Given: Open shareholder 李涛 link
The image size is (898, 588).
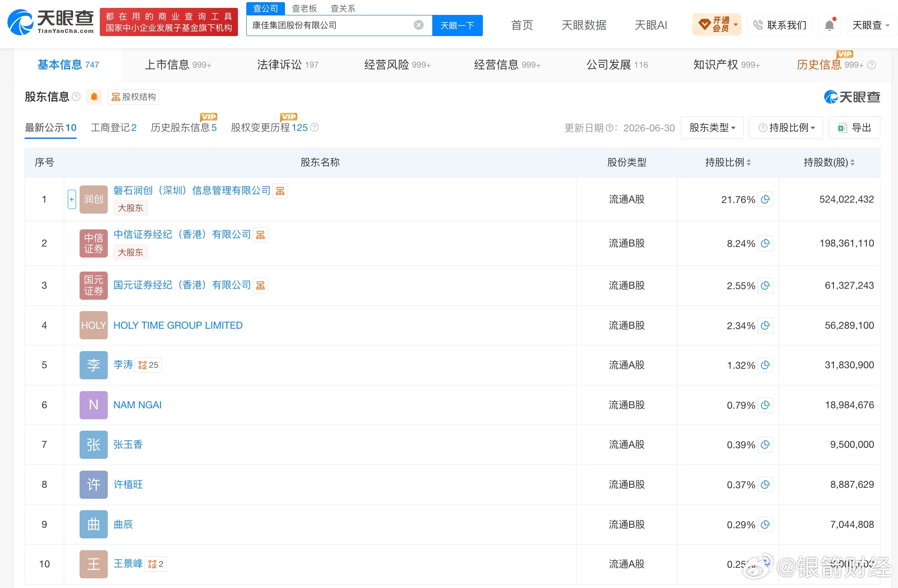Looking at the screenshot, I should pos(123,365).
